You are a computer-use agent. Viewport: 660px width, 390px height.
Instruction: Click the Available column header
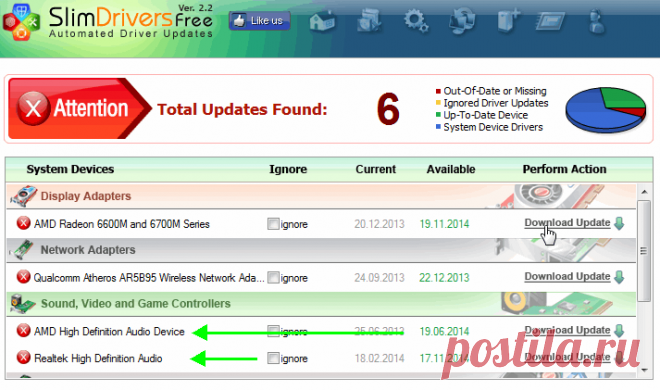click(451, 169)
